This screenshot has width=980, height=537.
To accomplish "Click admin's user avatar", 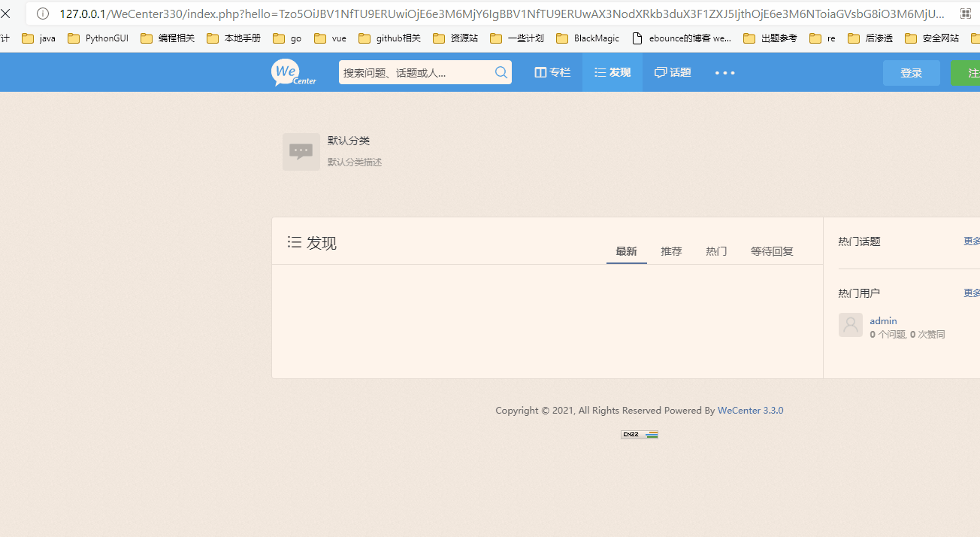I will [x=850, y=325].
